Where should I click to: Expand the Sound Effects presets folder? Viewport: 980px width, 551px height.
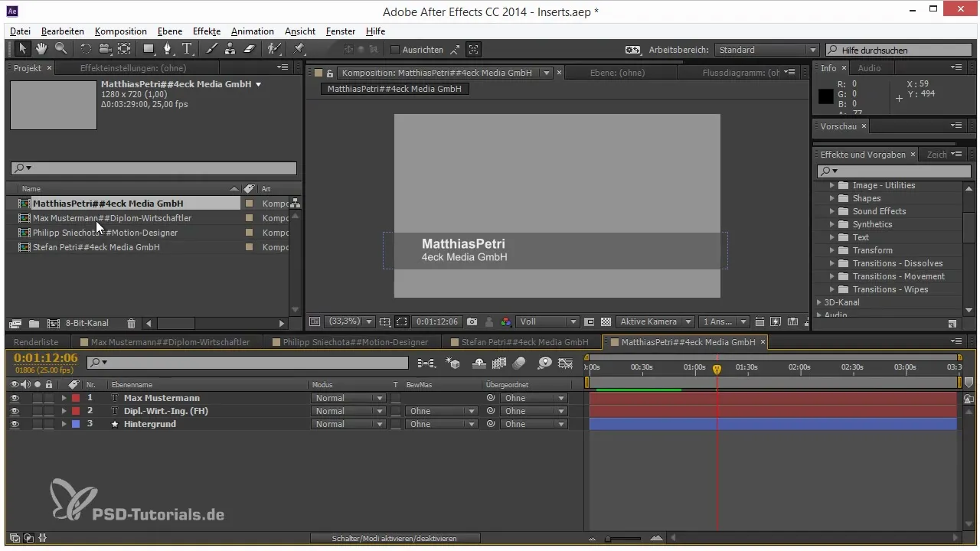[832, 211]
